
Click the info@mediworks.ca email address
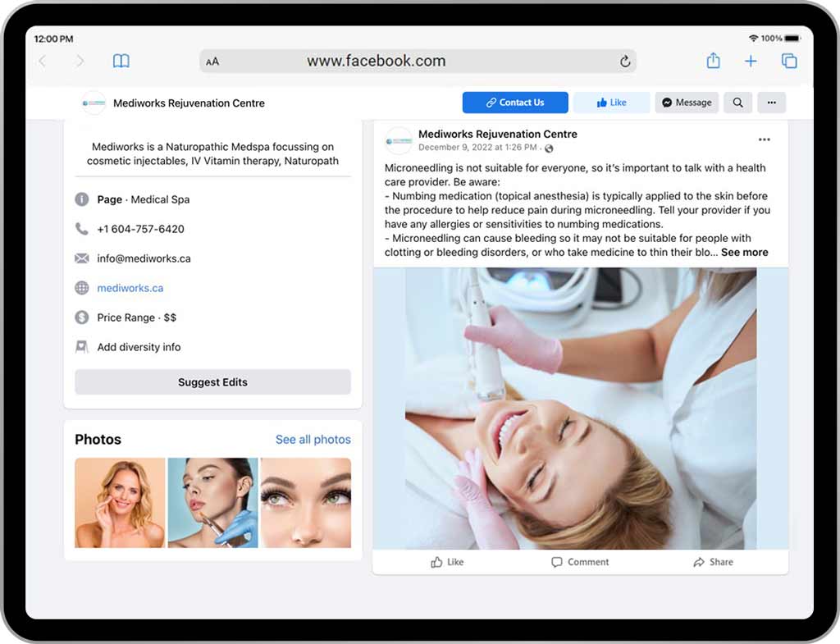pos(144,258)
